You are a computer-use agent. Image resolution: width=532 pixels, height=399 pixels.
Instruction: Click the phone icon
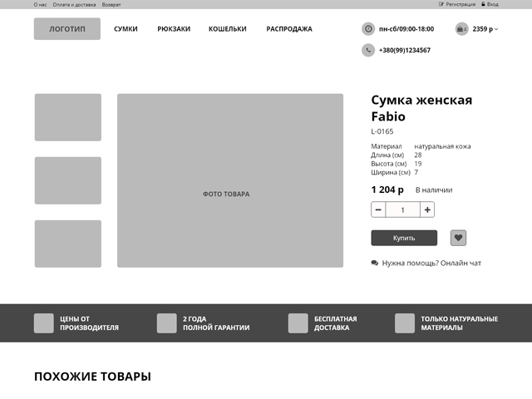click(x=368, y=50)
